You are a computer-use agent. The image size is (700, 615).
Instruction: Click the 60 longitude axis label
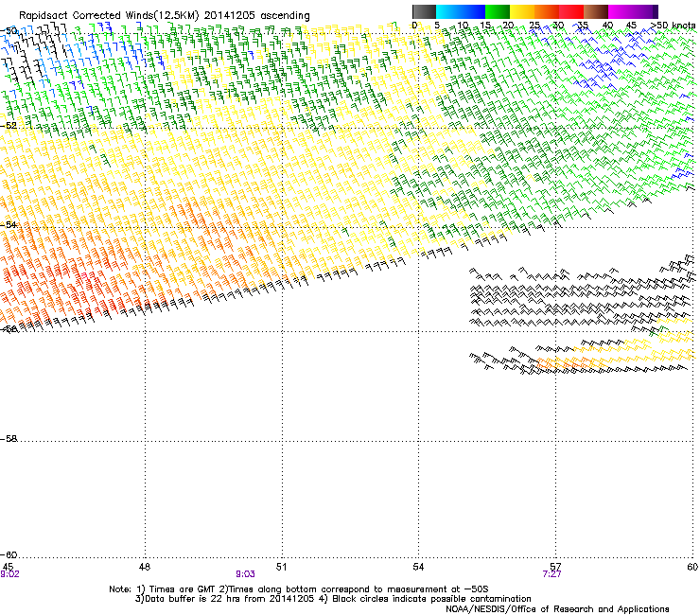pos(692,567)
